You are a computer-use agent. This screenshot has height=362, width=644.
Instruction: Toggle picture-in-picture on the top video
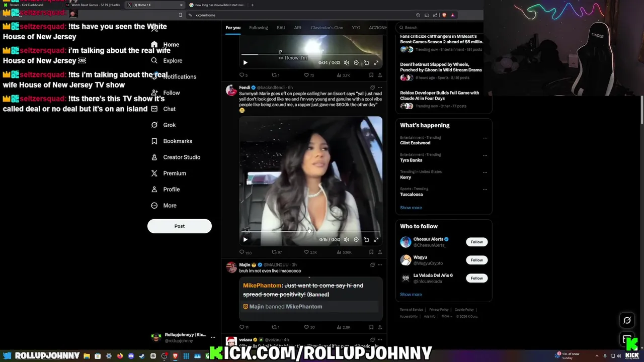tap(366, 63)
